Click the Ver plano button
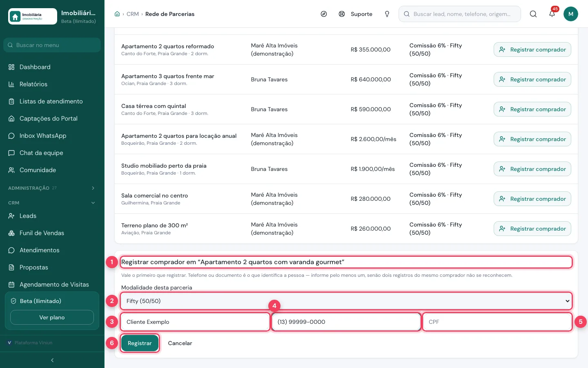 [52, 317]
